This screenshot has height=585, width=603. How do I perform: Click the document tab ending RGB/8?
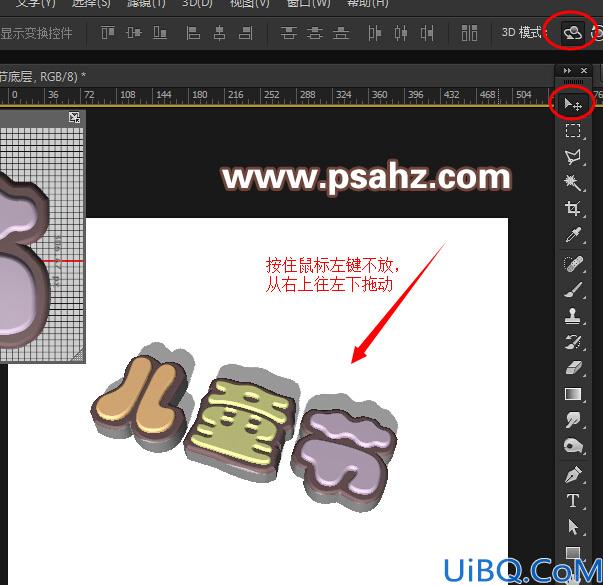tap(42, 77)
